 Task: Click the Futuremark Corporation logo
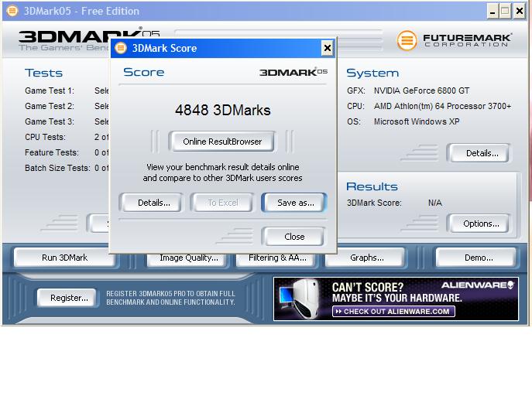coord(454,40)
